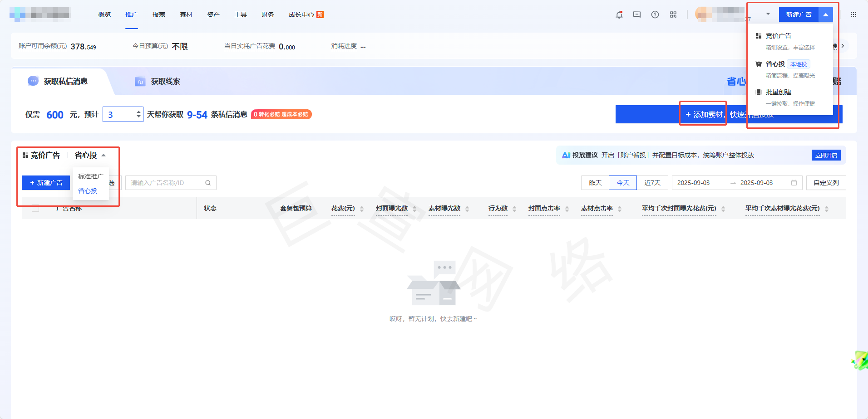Image resolution: width=868 pixels, height=419 pixels.
Task: Open the app grid icon at top right
Action: (853, 15)
